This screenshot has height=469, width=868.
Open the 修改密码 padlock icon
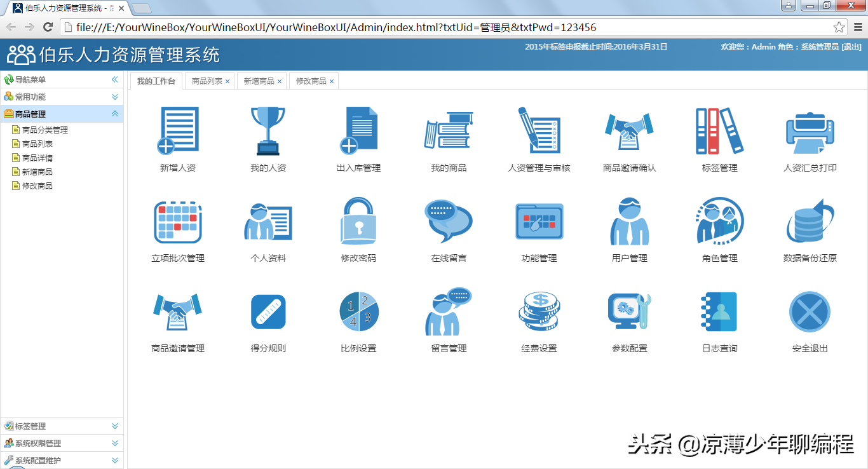[358, 221]
